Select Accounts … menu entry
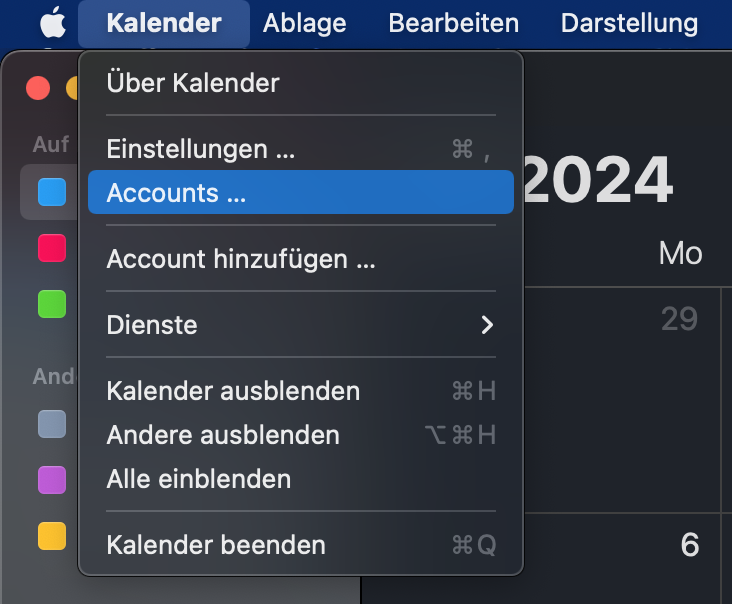The width and height of the screenshot is (732, 604). coord(301,192)
